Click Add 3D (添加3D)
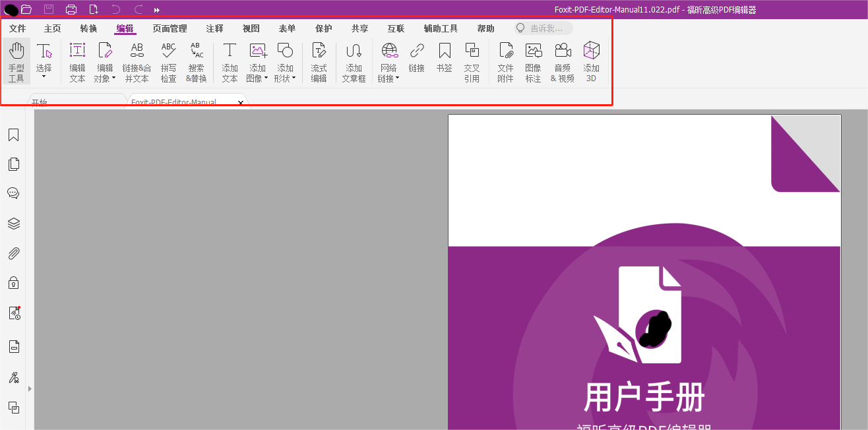Image resolution: width=868 pixels, height=430 pixels. coord(592,62)
